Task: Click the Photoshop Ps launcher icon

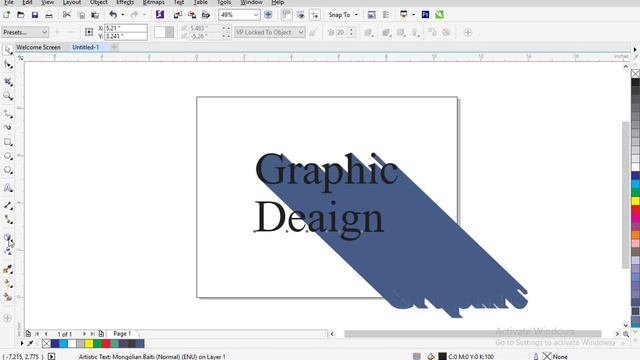Action: click(x=425, y=15)
